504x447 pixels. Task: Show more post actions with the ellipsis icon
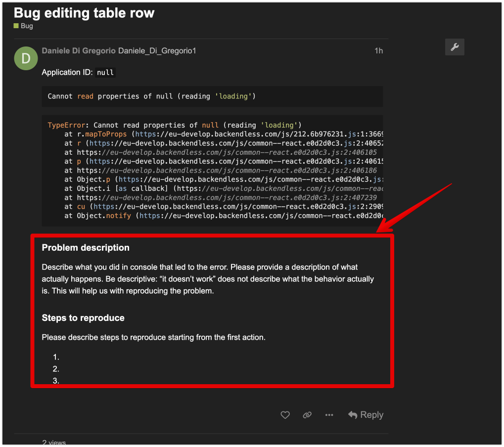coord(329,415)
